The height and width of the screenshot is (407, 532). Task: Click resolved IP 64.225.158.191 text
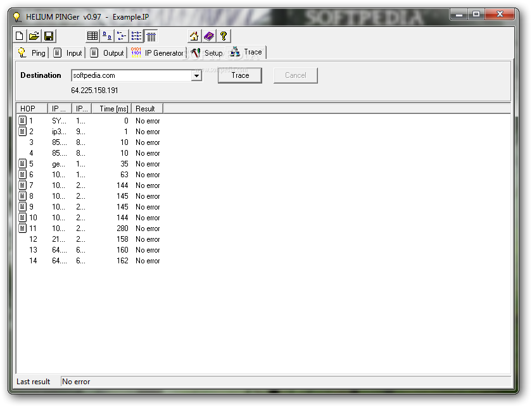94,91
